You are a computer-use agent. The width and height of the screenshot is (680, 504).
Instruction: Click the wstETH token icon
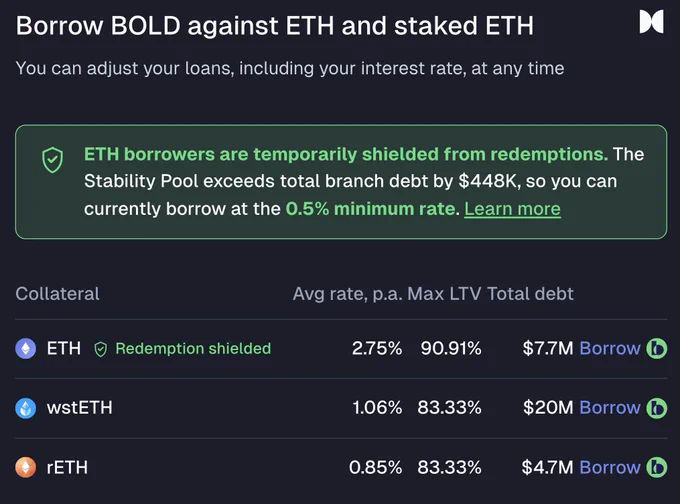pos(26,408)
